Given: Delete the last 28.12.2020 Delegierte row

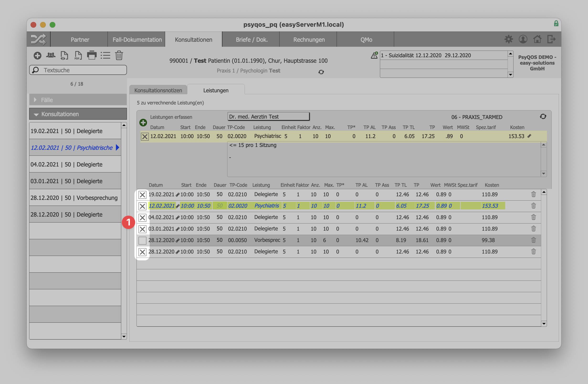Looking at the screenshot, I should (533, 252).
